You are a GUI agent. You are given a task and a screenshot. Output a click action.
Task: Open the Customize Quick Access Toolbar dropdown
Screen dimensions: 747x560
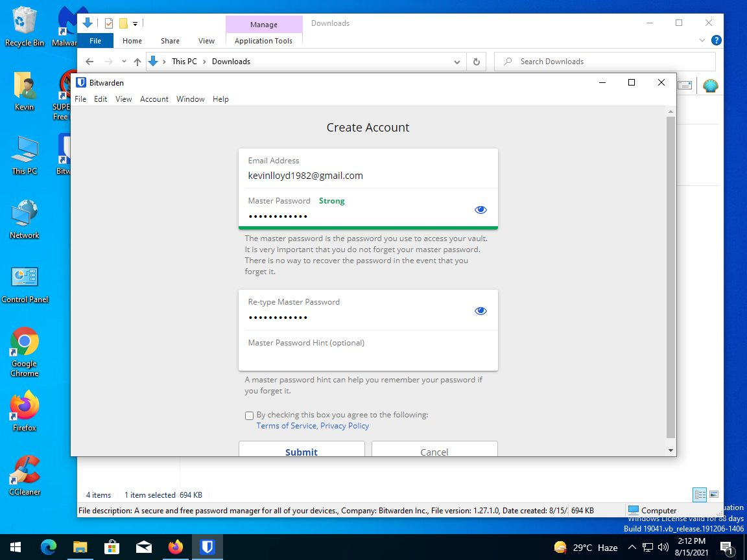[x=136, y=23]
